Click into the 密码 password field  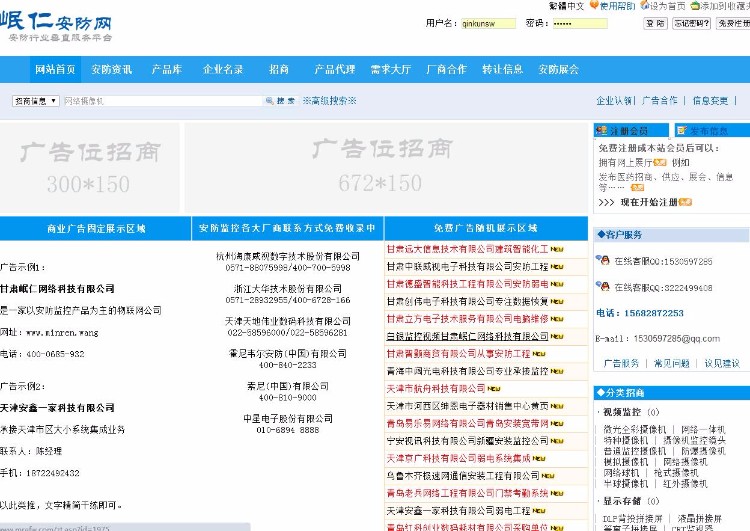point(579,23)
